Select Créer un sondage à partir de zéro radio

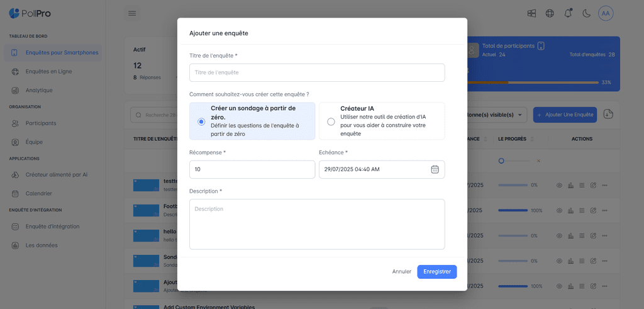[201, 121]
